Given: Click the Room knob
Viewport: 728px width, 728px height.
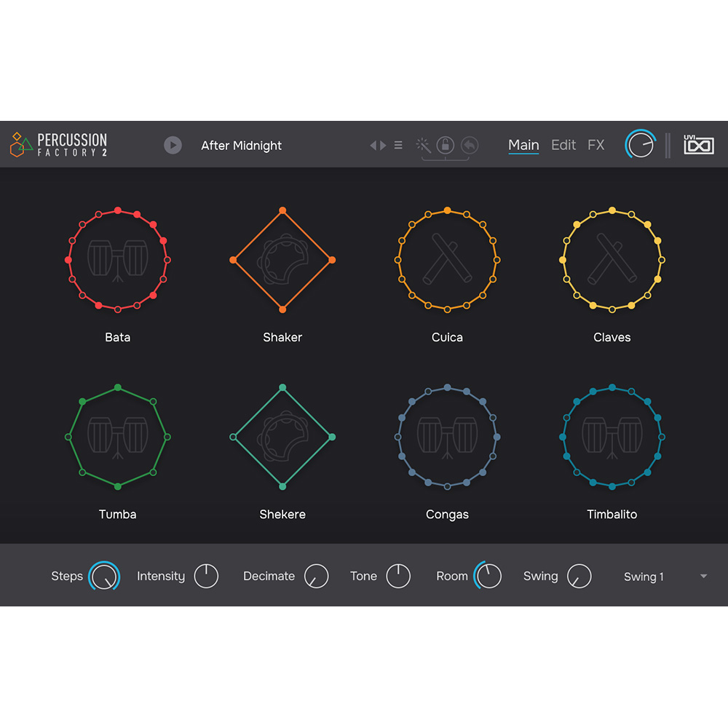Looking at the screenshot, I should (x=488, y=576).
